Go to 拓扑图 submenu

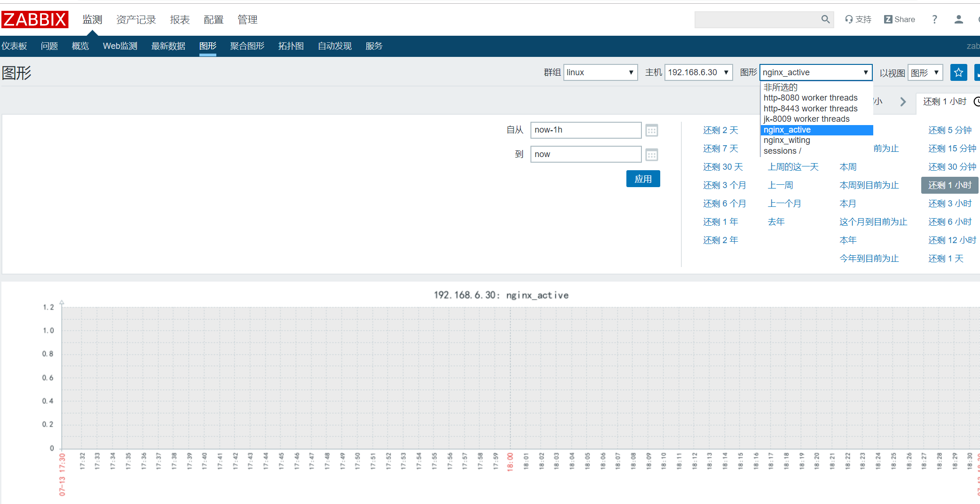291,46
